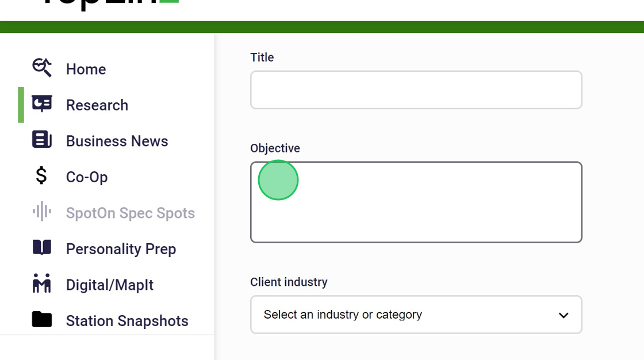The height and width of the screenshot is (360, 644).
Task: Select SpotOn Spec Spots label
Action: 131,213
